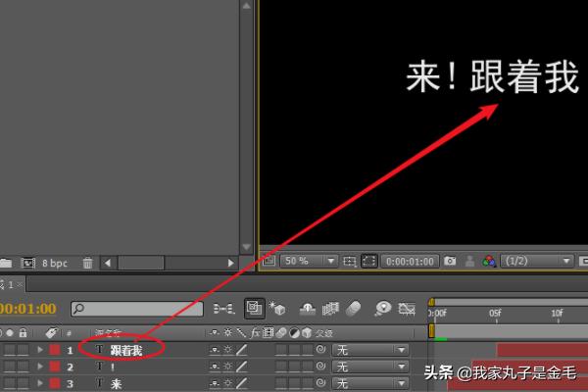The height and width of the screenshot is (392, 588).
Task: Use the parent pick whip on layer 2
Action: [320, 367]
